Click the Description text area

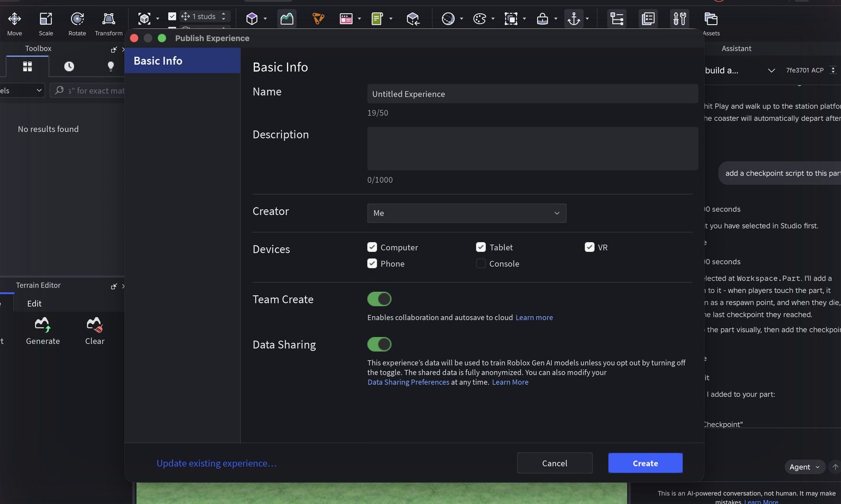532,148
